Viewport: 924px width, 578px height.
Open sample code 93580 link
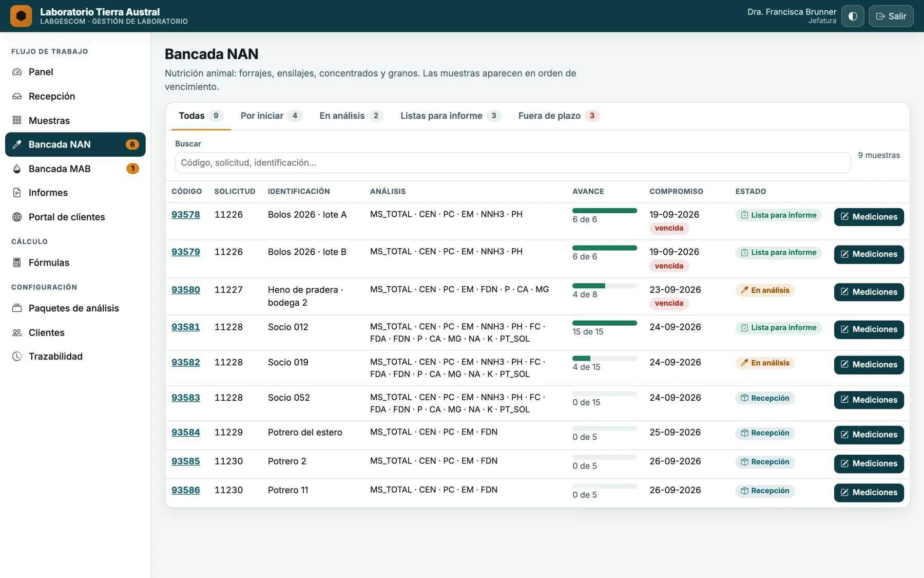coord(186,290)
